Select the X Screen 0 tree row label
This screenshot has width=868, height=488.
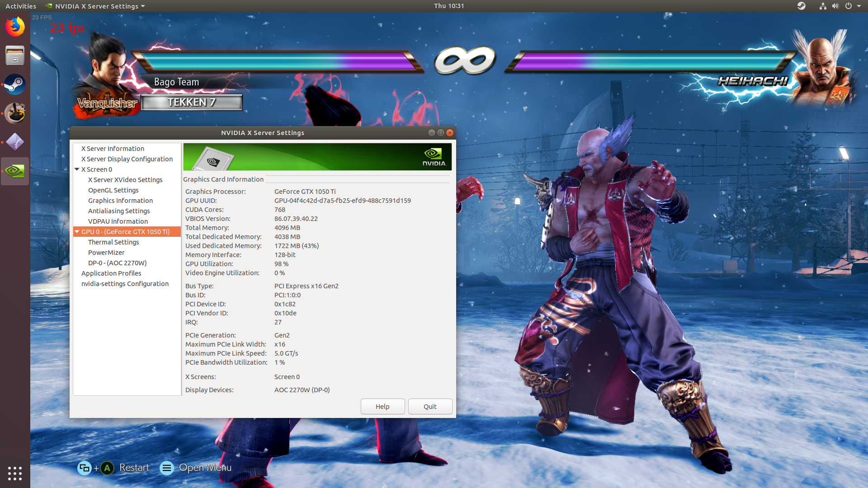(97, 169)
